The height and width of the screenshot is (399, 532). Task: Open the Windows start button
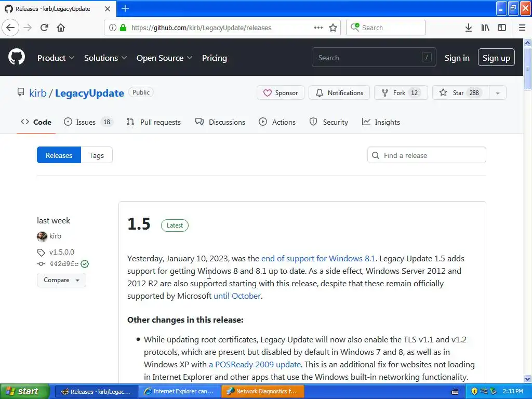point(24,392)
